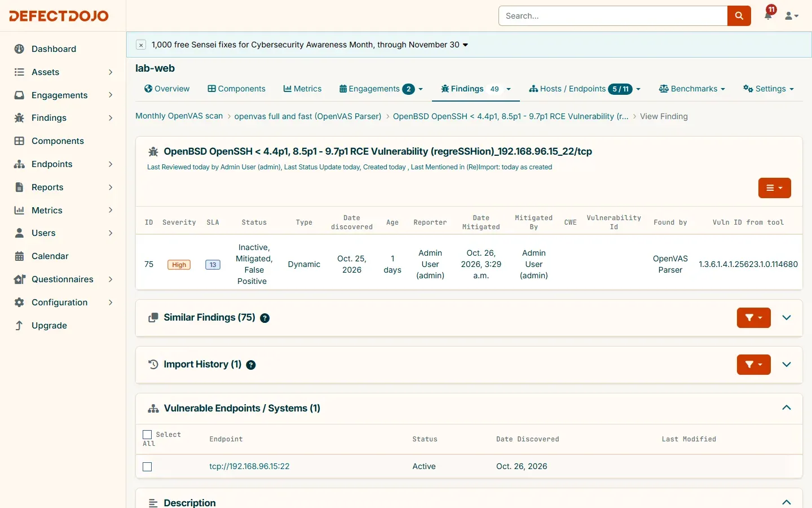This screenshot has height=508, width=812.
Task: Click the Similar Findings section icon
Action: point(153,318)
